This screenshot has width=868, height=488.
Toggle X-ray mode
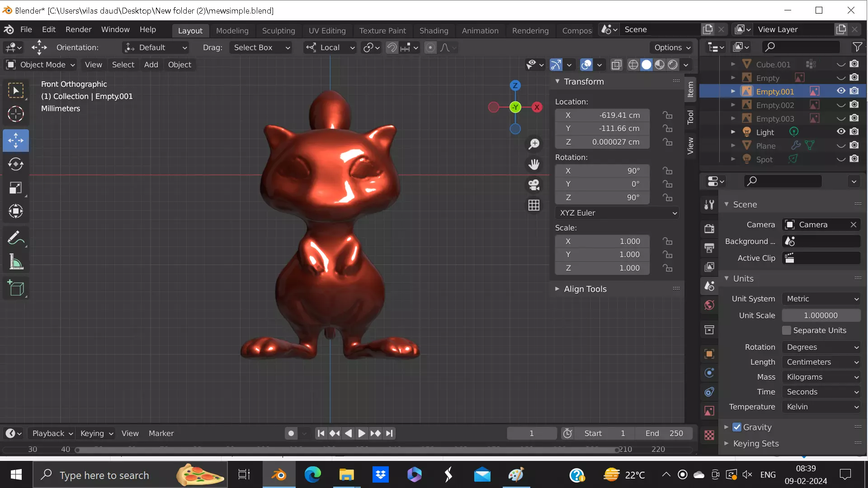coord(616,65)
